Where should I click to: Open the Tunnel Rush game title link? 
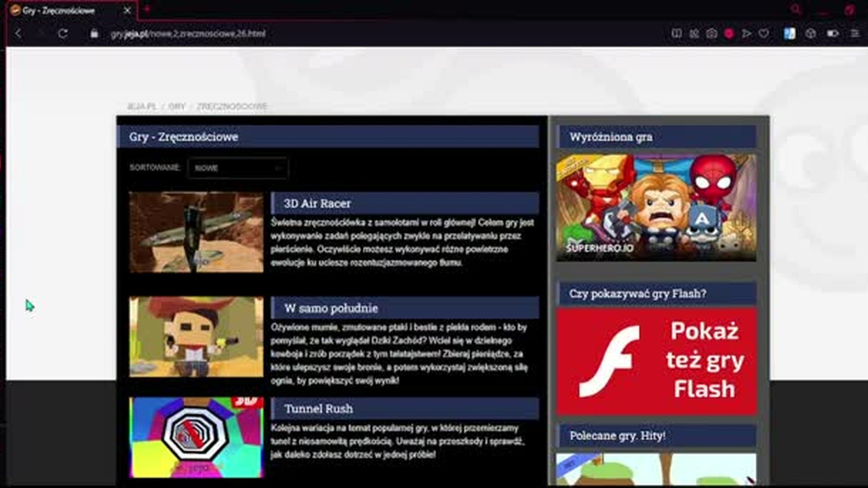319,409
